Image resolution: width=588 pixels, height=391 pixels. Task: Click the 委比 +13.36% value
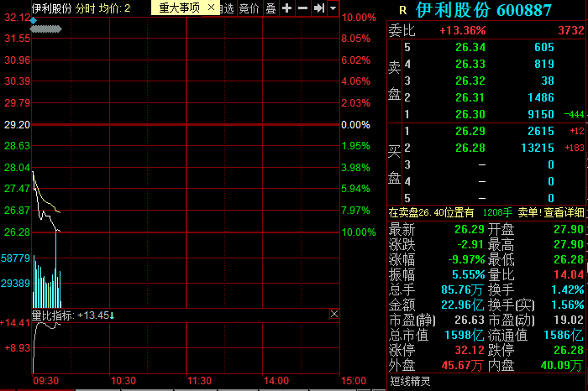click(x=463, y=30)
